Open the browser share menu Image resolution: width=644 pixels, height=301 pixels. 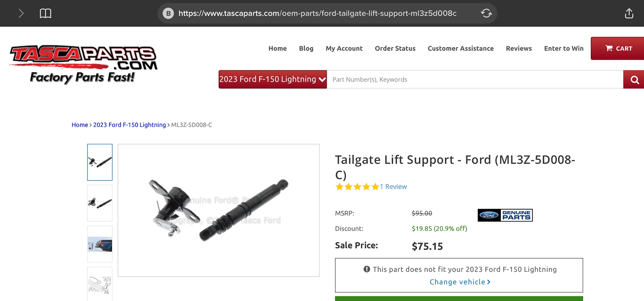point(629,13)
